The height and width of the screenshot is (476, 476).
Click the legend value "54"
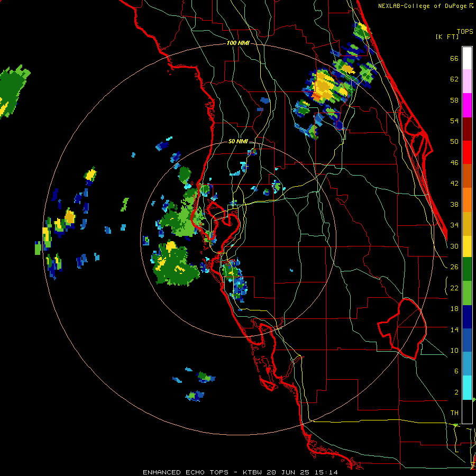(454, 121)
